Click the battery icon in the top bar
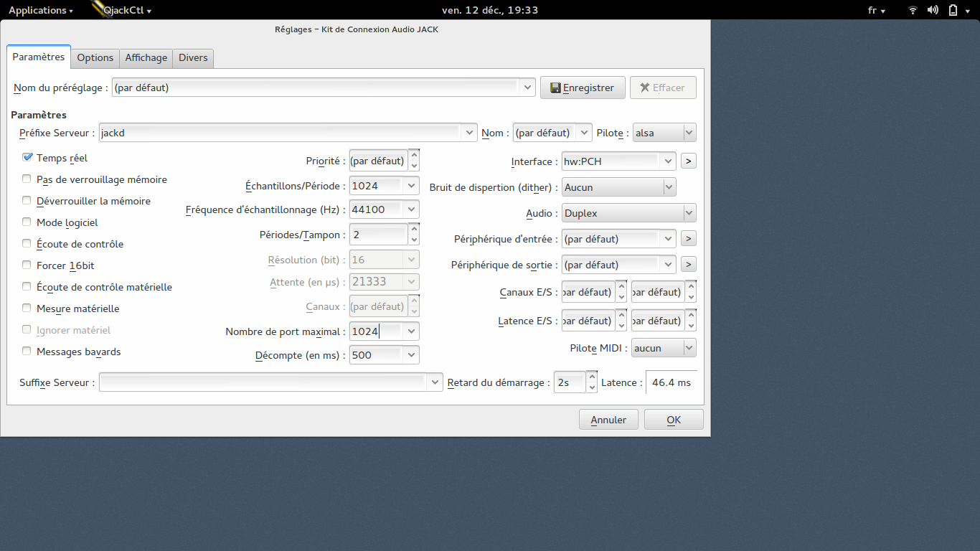This screenshot has height=551, width=980. [953, 10]
